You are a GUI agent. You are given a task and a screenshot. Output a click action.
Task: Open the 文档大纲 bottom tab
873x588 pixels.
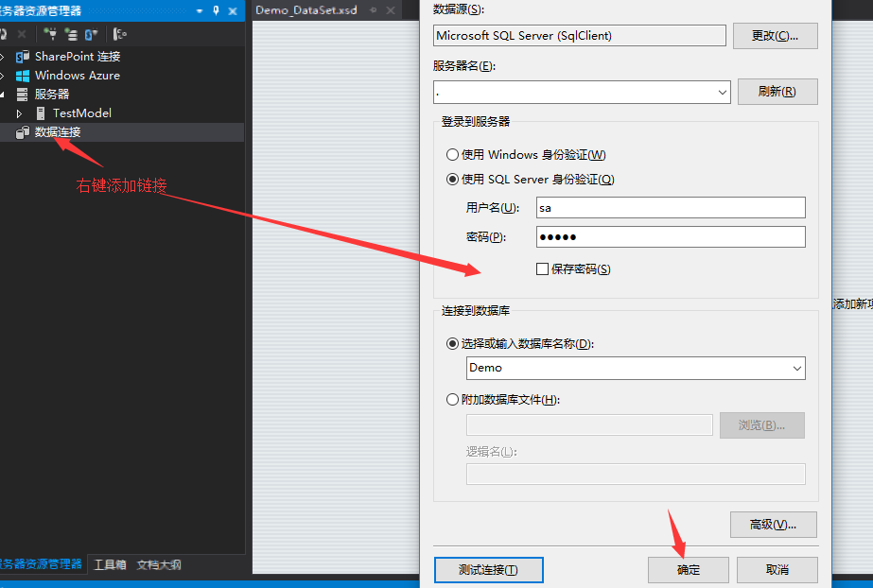pyautogui.click(x=159, y=564)
